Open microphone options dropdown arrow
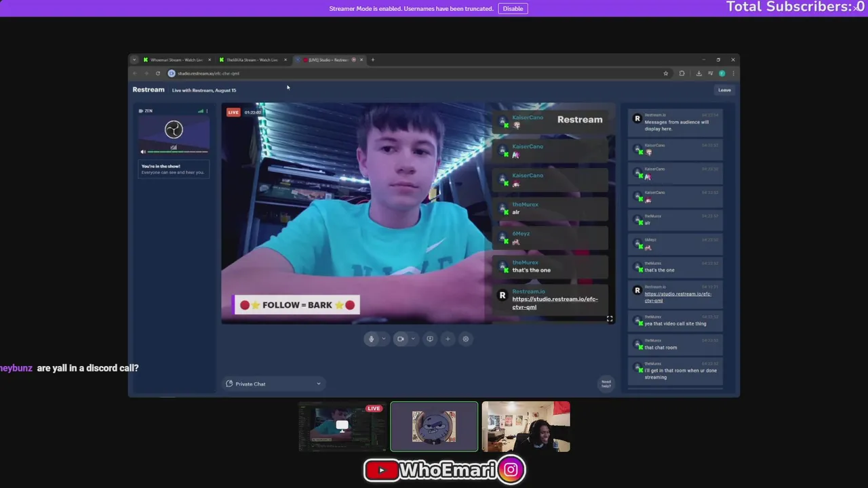 point(383,339)
